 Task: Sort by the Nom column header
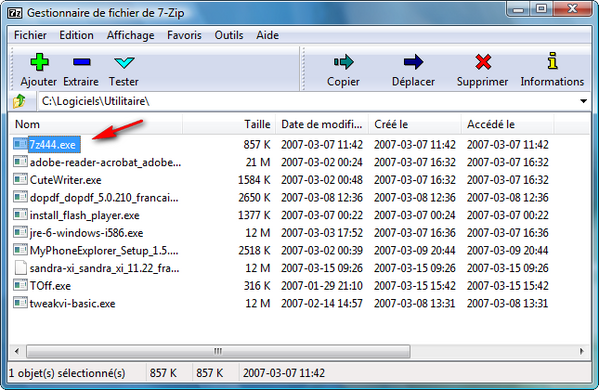point(96,124)
